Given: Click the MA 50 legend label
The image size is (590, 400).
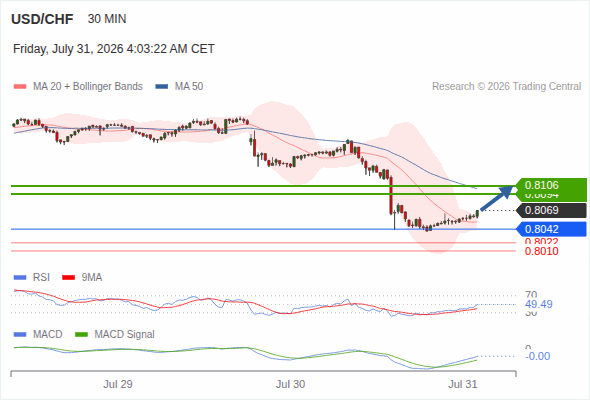Looking at the screenshot, I should 189,87.
